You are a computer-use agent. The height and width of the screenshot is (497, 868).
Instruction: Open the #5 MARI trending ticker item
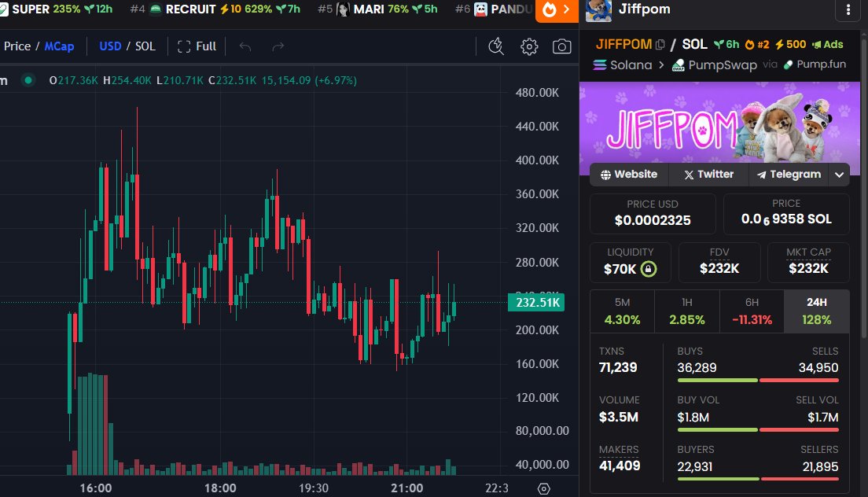[377, 9]
